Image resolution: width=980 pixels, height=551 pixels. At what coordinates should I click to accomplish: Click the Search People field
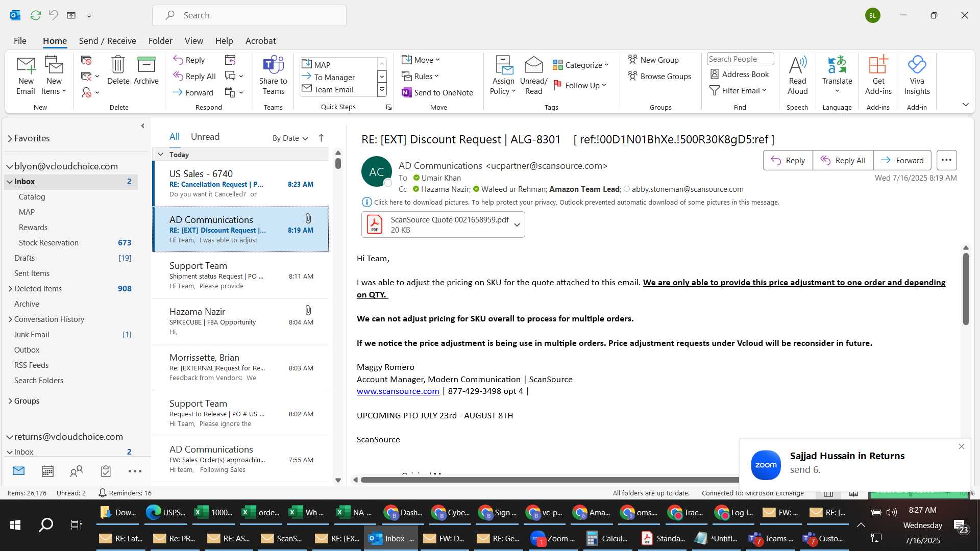click(x=740, y=59)
